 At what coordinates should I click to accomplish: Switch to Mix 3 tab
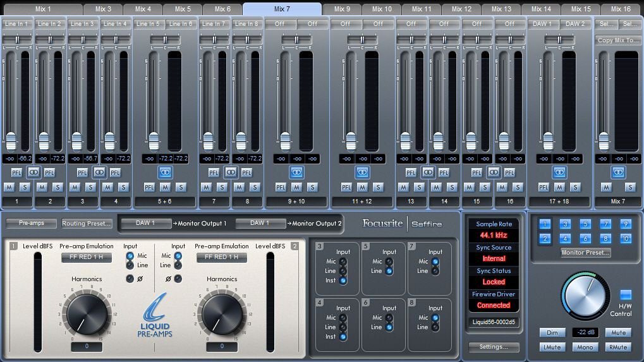tap(103, 9)
